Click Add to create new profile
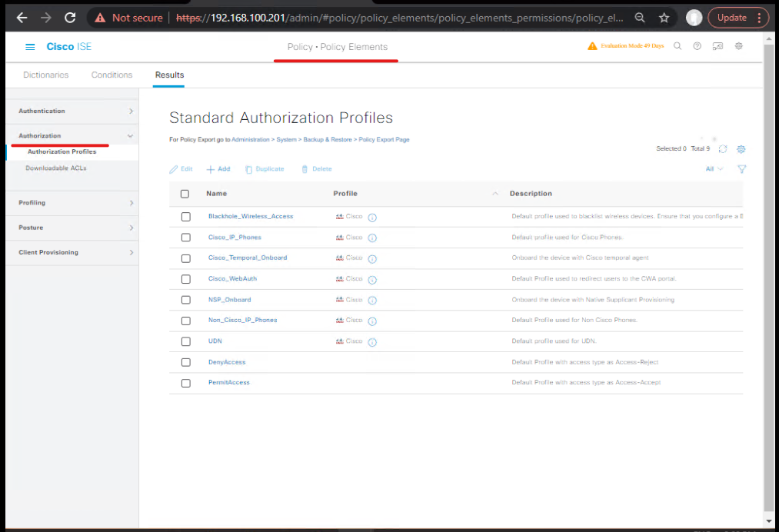Viewport: 779px width, 532px height. [x=218, y=169]
